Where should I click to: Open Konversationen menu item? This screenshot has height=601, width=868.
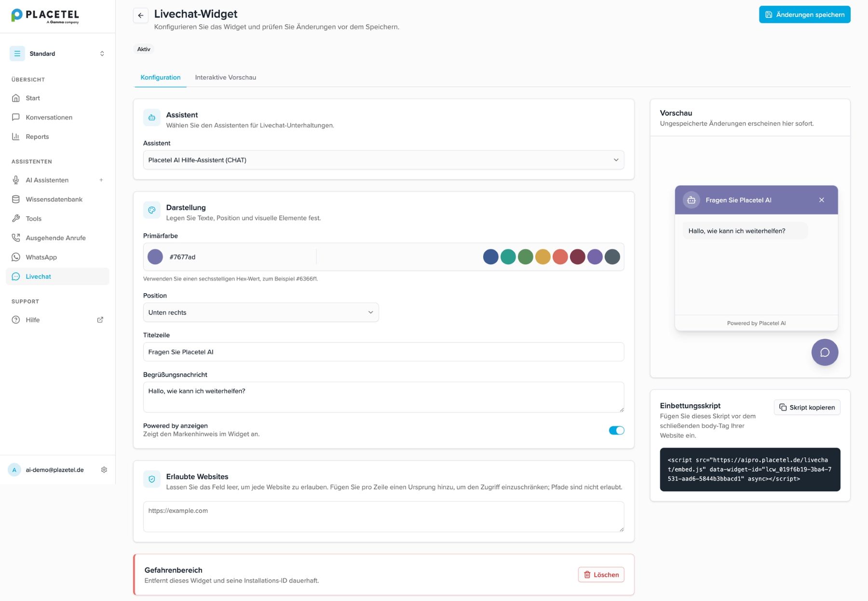click(58, 117)
